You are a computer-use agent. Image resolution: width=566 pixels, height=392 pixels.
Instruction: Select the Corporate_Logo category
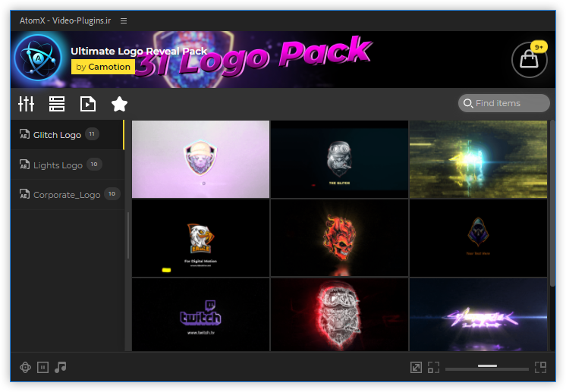68,195
